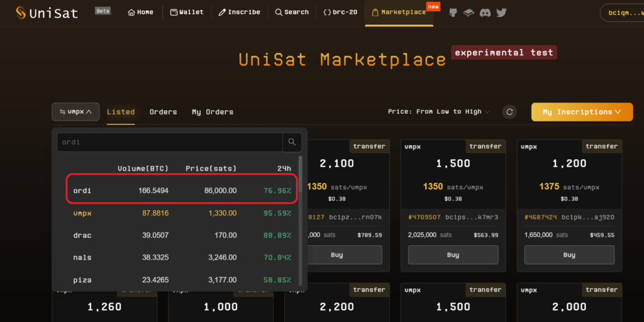Select the ordi ticker row
Screen dimensions: 644x322
[x=182, y=191]
